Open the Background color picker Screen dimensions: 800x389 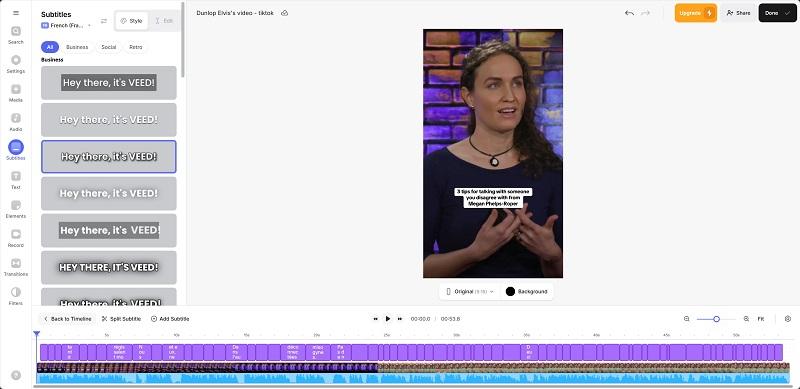pyautogui.click(x=527, y=291)
